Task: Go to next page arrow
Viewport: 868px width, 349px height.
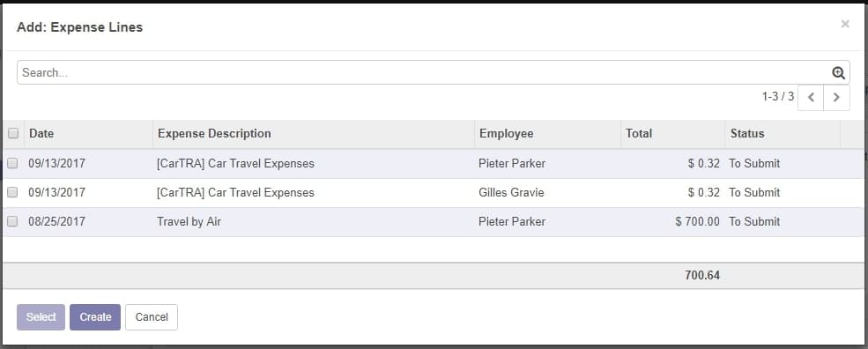Action: point(837,98)
